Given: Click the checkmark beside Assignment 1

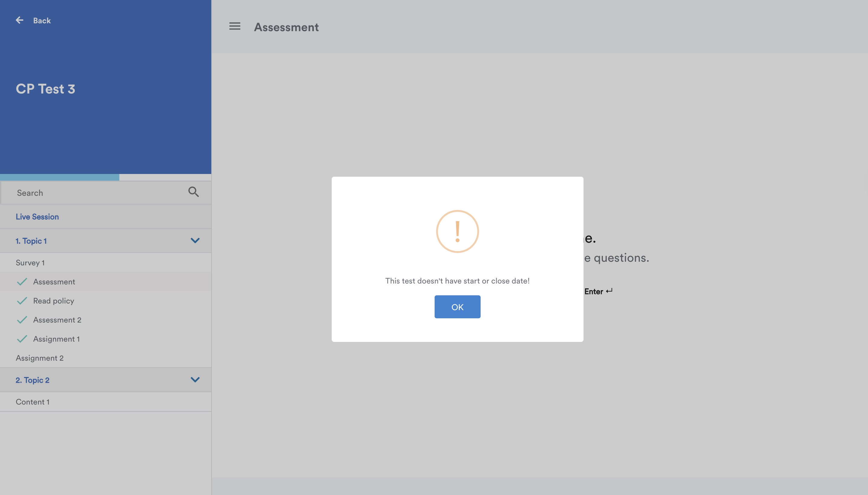Looking at the screenshot, I should click(22, 339).
